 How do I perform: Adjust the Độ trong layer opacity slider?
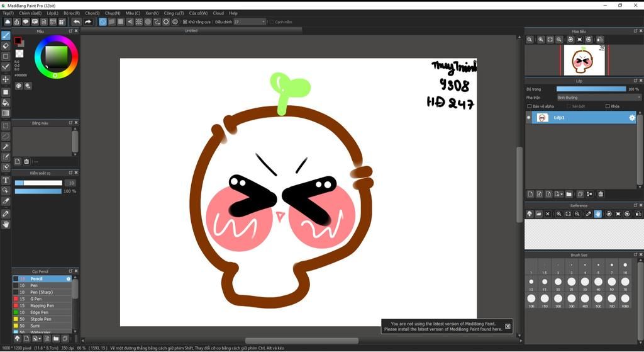591,89
